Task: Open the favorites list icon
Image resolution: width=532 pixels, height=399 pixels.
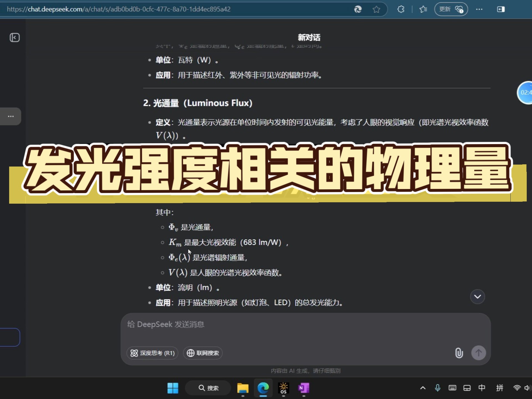Action: pyautogui.click(x=423, y=9)
